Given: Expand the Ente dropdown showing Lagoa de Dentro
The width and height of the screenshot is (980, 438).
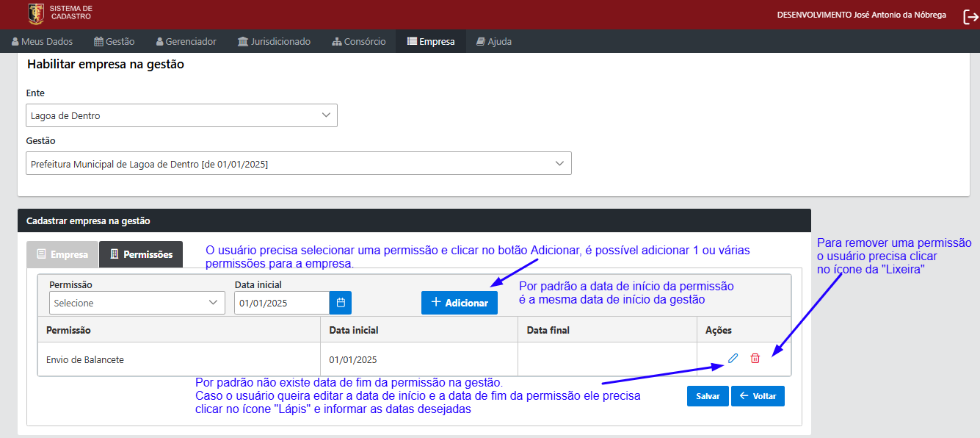Looking at the screenshot, I should [181, 115].
